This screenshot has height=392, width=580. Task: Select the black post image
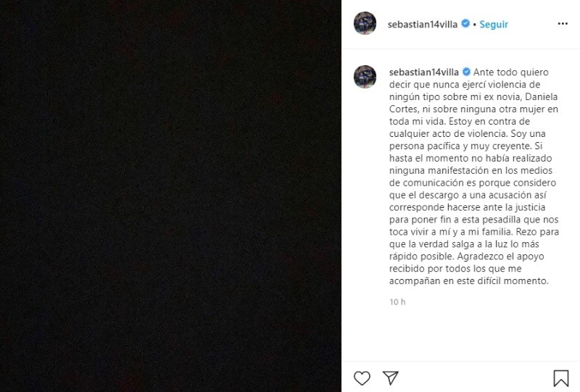[170, 196]
